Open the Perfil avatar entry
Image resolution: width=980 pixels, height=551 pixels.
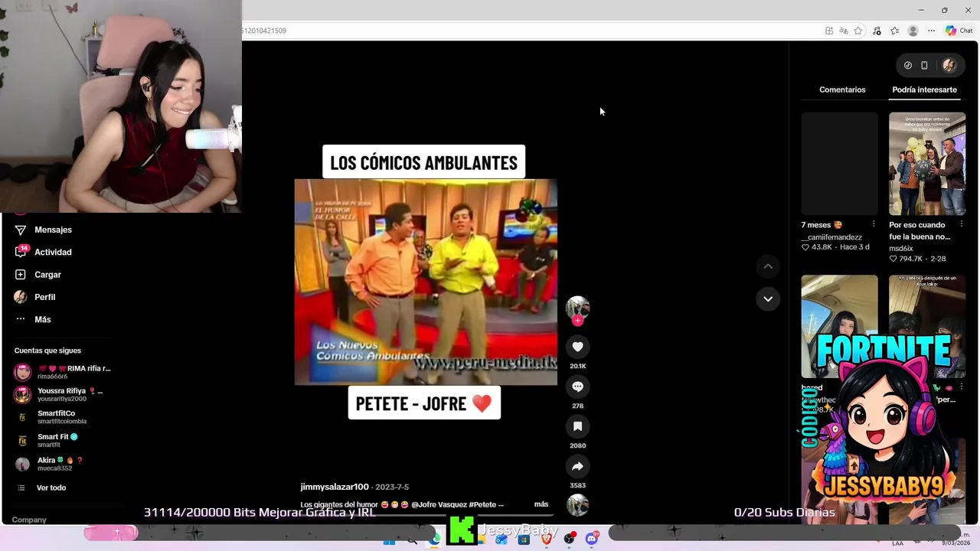(21, 297)
